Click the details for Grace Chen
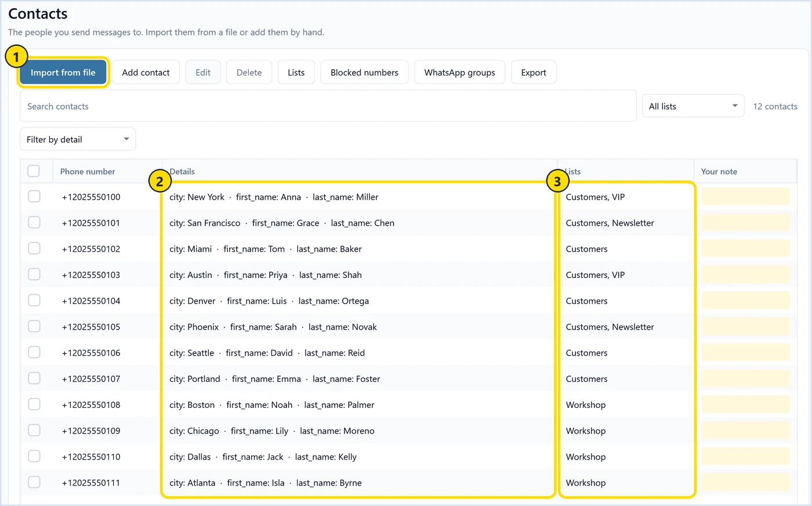This screenshot has height=506, width=812. pos(282,223)
